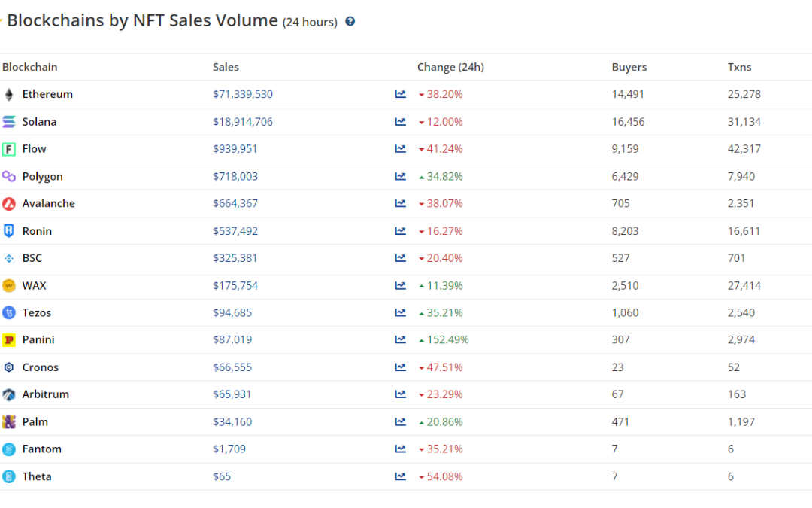Open the Cronos blockchain link
812x508 pixels.
pos(41,367)
